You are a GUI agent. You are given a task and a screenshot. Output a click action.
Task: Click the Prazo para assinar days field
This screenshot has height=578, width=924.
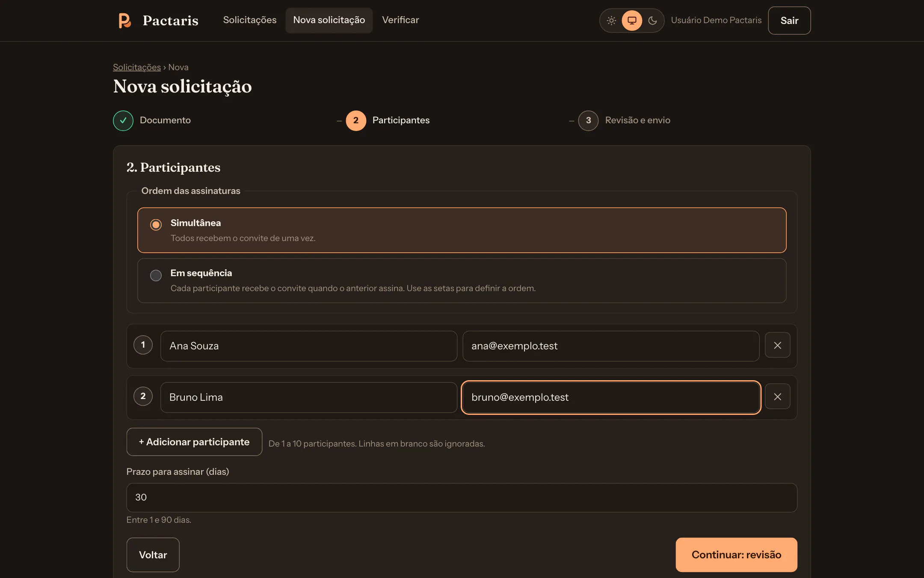(462, 498)
